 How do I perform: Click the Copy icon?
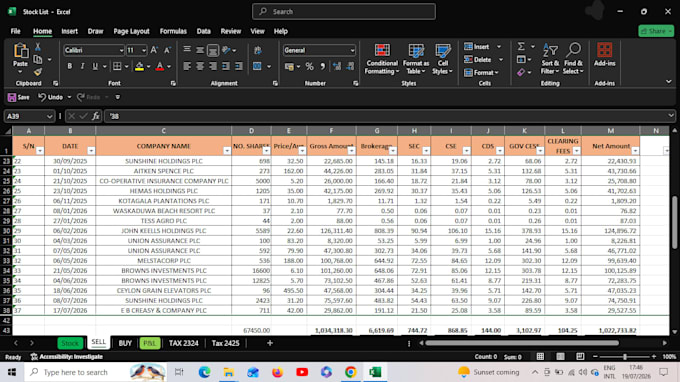(x=38, y=59)
